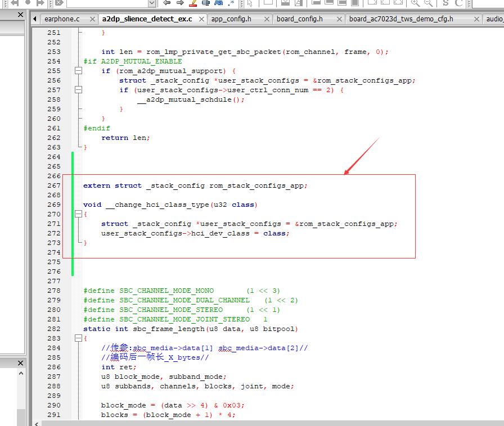This screenshot has height=426, width=504.
Task: Collapse the code fold at line 257
Action: [78, 90]
